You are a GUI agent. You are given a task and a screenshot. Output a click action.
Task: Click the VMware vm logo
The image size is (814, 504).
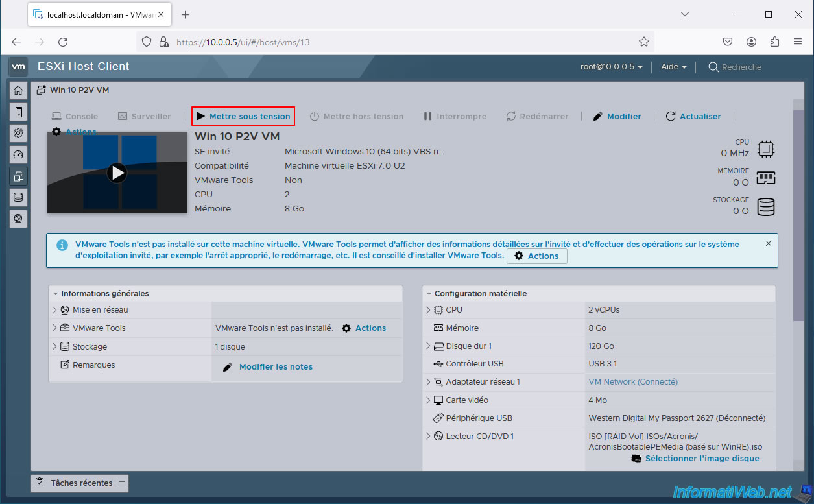[x=19, y=66]
